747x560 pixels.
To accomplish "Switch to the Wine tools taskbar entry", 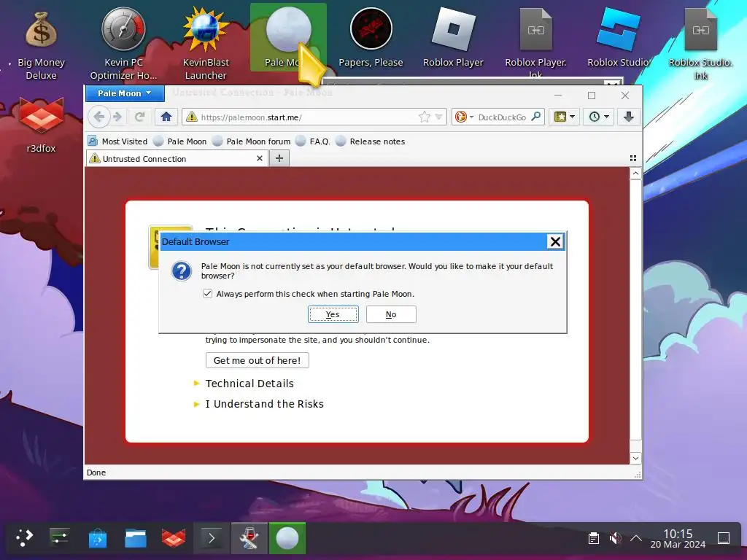I will pyautogui.click(x=249, y=538).
